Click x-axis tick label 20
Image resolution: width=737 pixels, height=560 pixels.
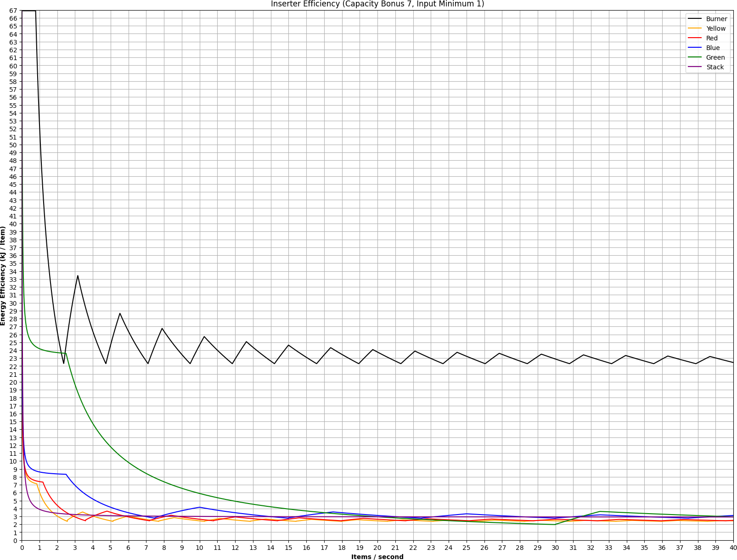click(377, 548)
